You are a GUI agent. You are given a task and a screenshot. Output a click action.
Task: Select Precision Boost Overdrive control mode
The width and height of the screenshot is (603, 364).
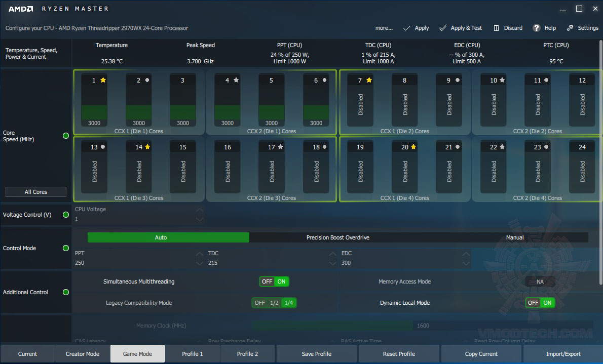pyautogui.click(x=337, y=237)
